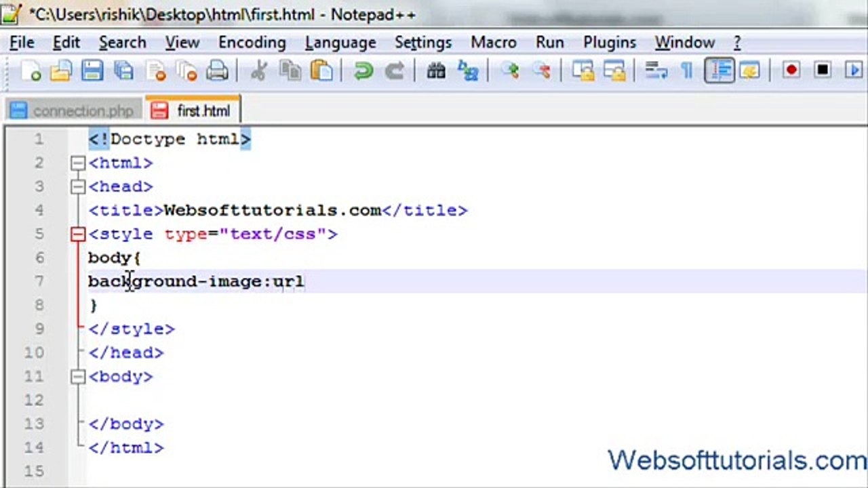This screenshot has width=868, height=488.
Task: Collapse the head tag fold on line 3
Action: (78, 186)
